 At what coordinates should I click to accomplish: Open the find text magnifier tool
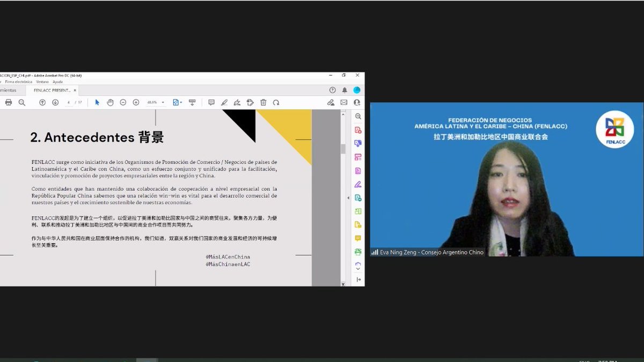22,102
